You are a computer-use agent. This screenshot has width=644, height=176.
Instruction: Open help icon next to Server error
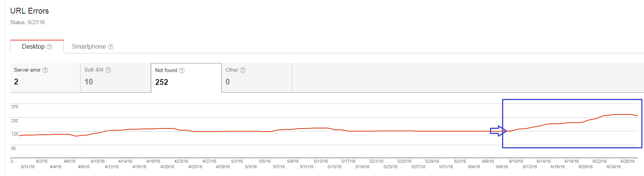tap(45, 70)
